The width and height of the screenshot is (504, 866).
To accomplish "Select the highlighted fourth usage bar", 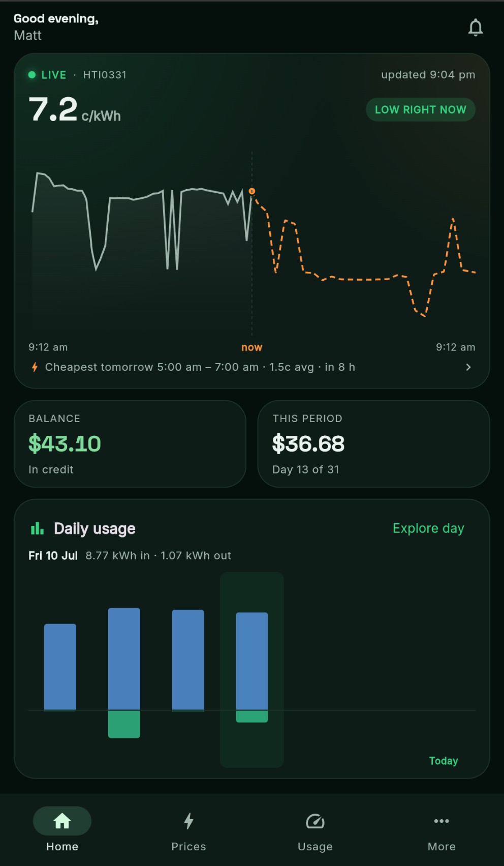I will coord(252,667).
